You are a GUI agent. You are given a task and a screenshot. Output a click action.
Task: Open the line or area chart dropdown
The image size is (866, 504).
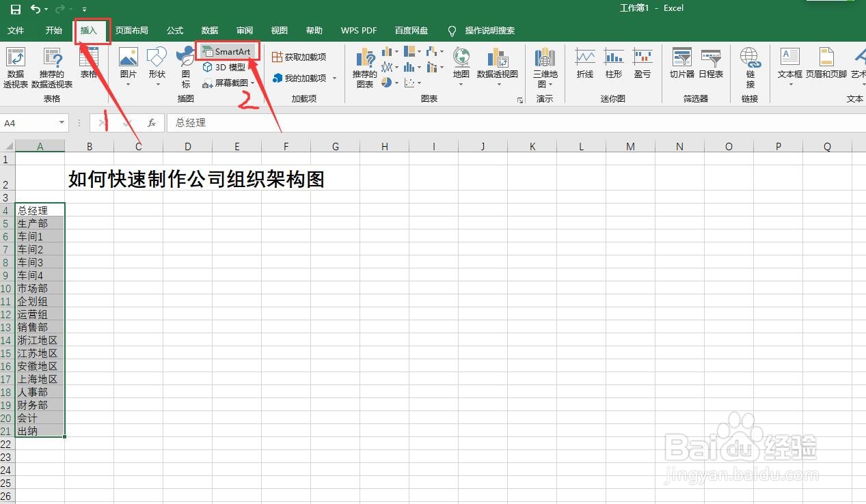[x=390, y=67]
